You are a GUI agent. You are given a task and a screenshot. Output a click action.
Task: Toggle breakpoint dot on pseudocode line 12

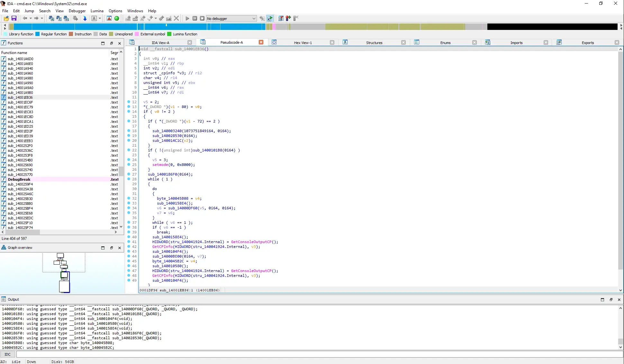(129, 102)
